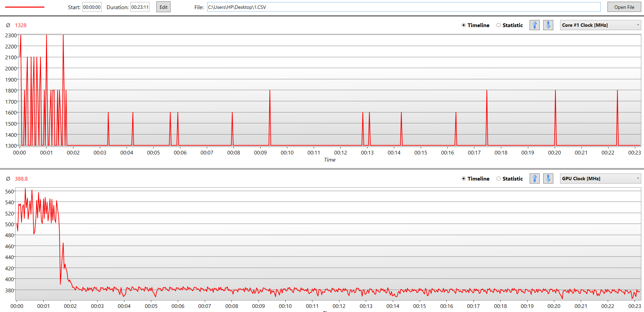Click the 00:16 time label on lower graph

click(446, 306)
